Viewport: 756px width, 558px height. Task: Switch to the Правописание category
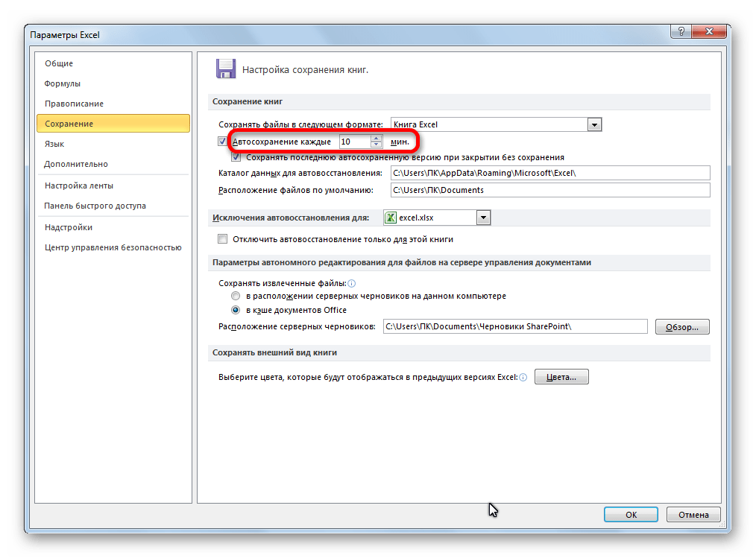113,104
